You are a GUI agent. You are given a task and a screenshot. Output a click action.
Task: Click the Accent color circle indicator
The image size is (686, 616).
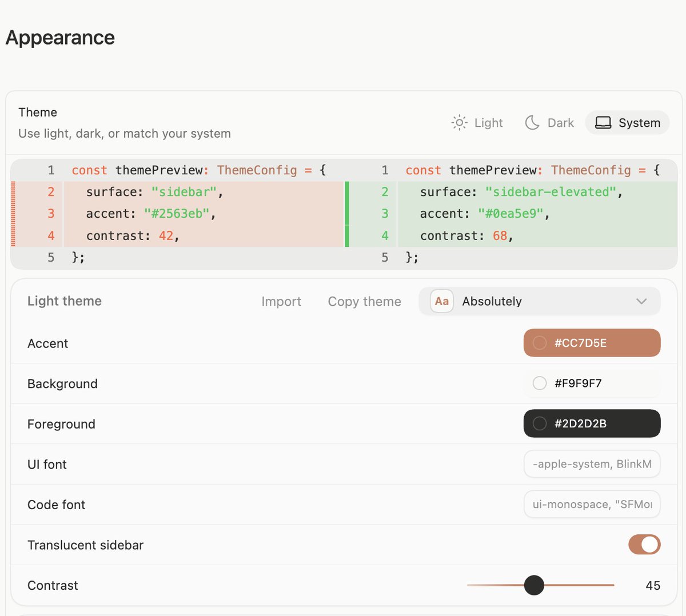tap(540, 343)
